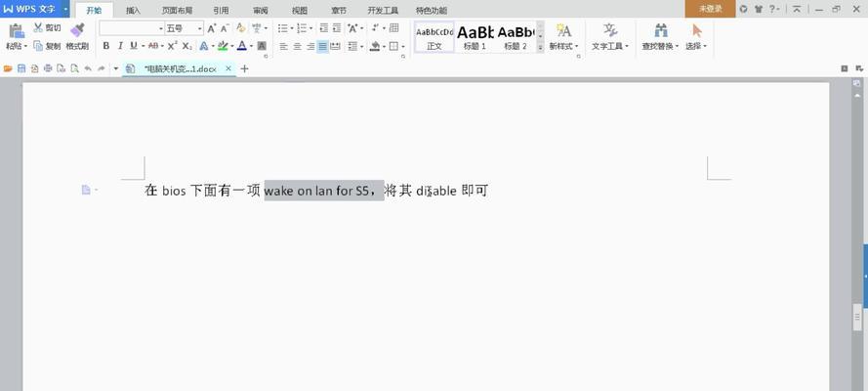Viewport: 868px width, 391px height.
Task: Undo last action
Action: (x=88, y=68)
